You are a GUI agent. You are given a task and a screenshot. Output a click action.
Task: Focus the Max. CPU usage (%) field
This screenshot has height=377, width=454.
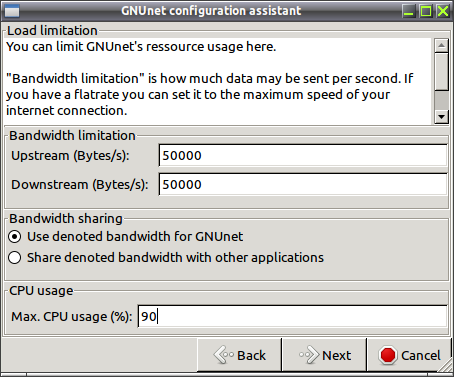tap(292, 316)
